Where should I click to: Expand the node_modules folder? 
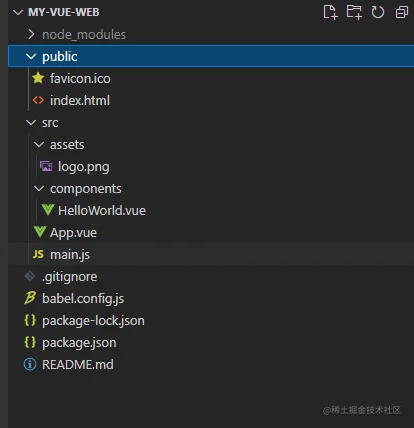[x=31, y=34]
